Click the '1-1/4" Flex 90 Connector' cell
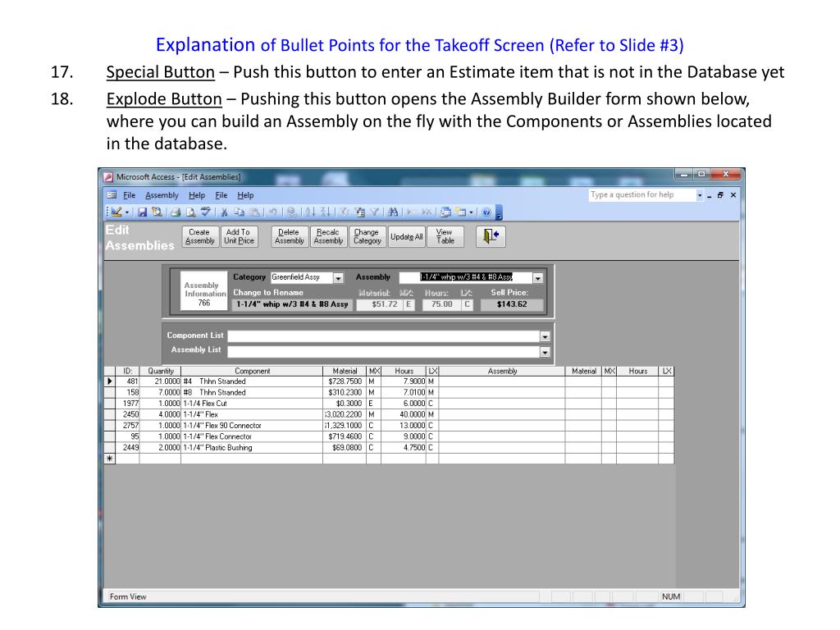 coord(252,426)
